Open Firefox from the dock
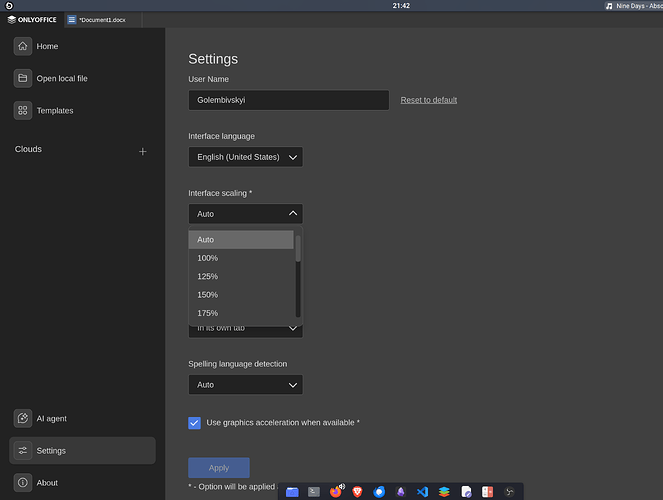 click(x=336, y=492)
